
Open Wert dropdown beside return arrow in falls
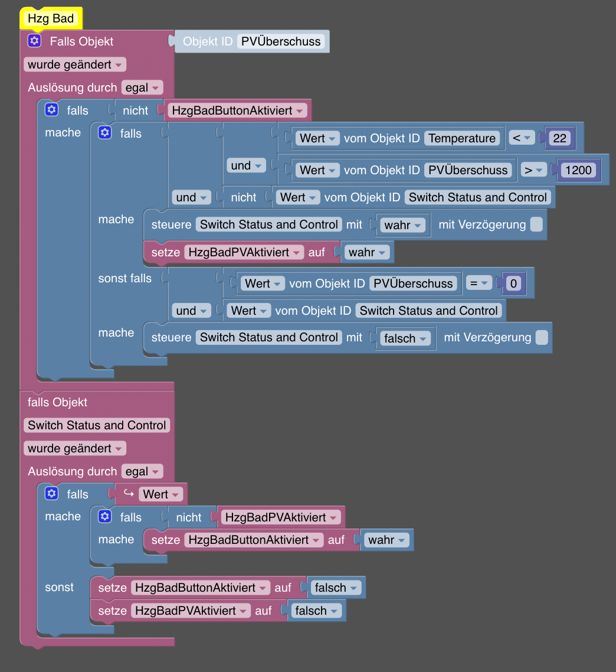[160, 494]
